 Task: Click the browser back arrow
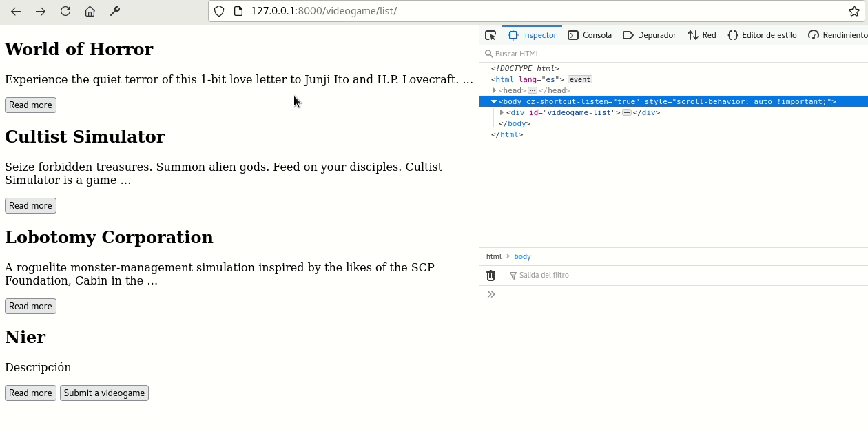[16, 11]
